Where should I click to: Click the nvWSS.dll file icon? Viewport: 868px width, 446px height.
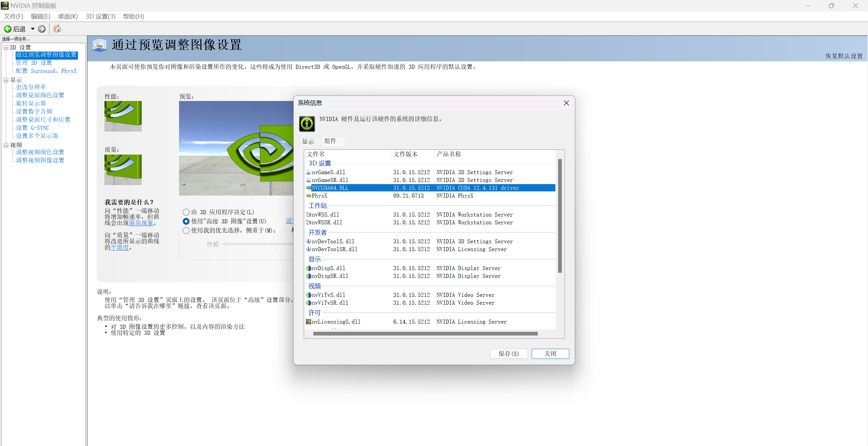point(309,215)
